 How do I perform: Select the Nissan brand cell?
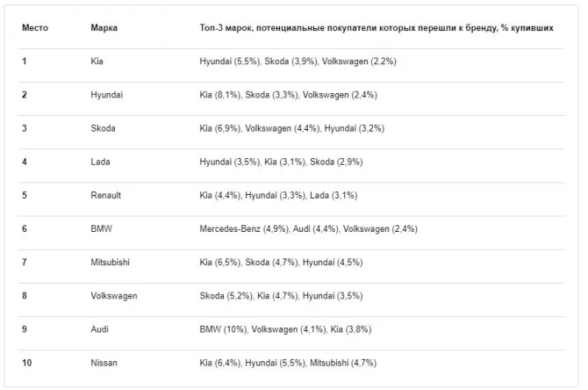(x=104, y=363)
